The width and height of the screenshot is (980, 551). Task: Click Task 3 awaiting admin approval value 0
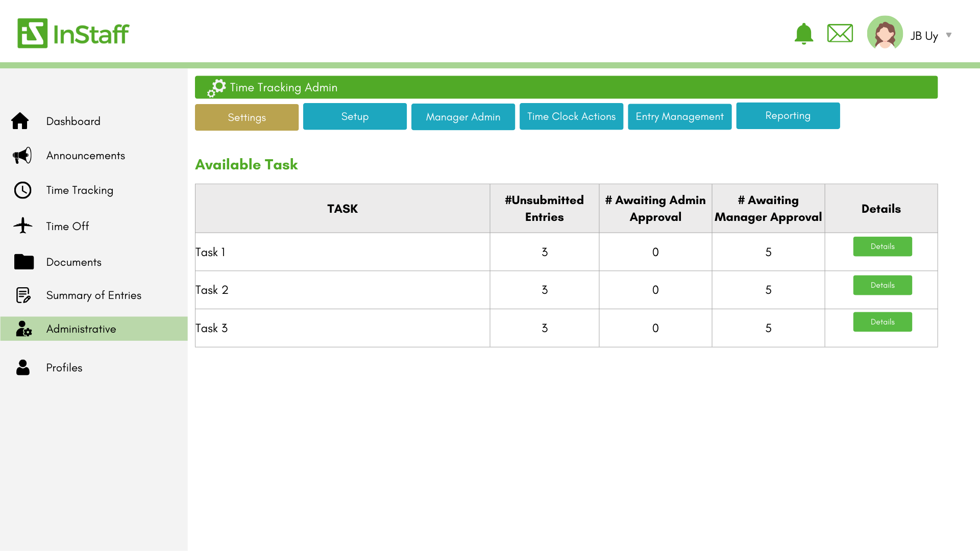point(655,328)
